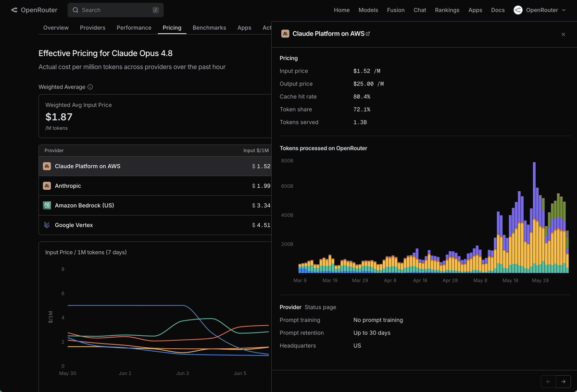Viewport: 577px width, 392px height.
Task: Open the Home nav item
Action: point(342,10)
